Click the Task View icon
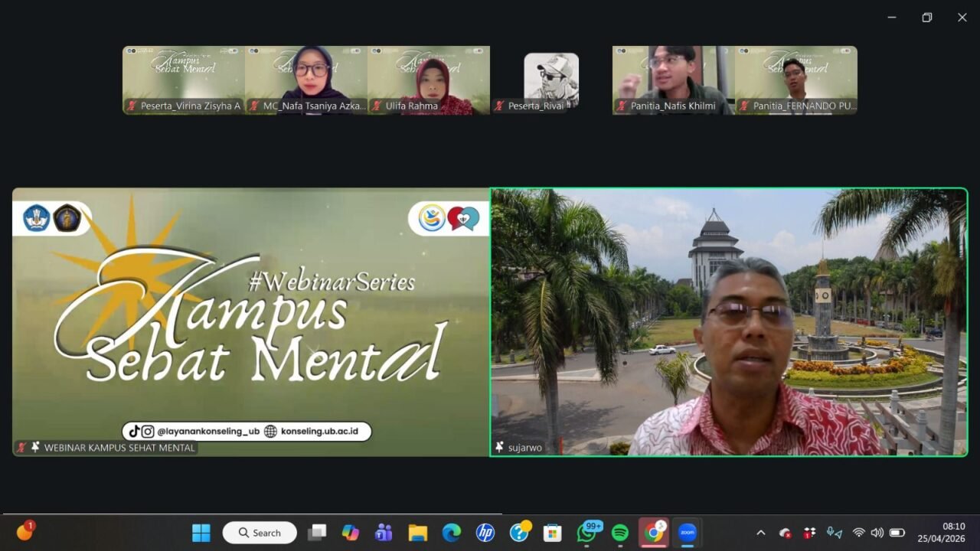This screenshot has width=980, height=551. pos(317,533)
